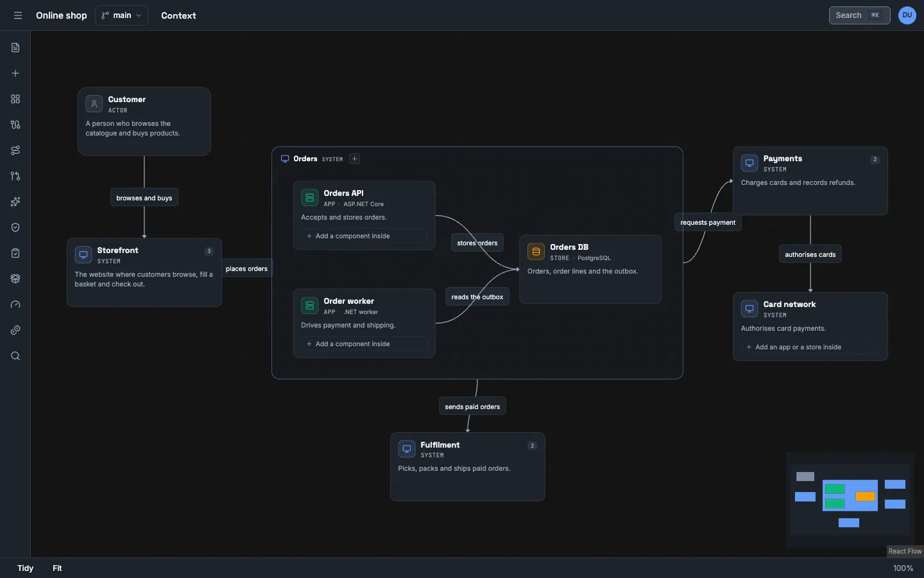The image size is (924, 578).
Task: Click the Tidy layout button
Action: point(25,568)
